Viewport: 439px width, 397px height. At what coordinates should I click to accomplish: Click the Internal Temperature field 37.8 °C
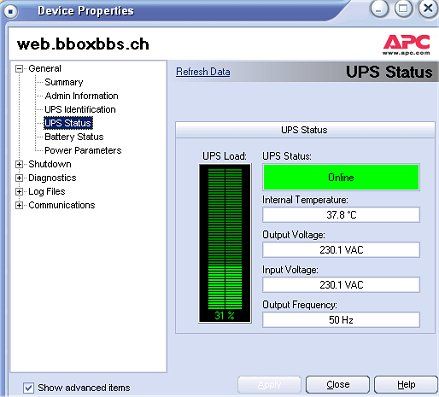[x=341, y=215]
